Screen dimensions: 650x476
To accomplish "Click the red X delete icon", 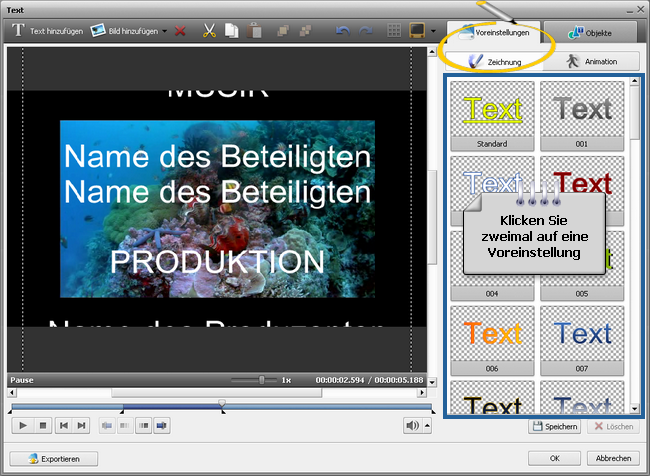I will tap(180, 31).
